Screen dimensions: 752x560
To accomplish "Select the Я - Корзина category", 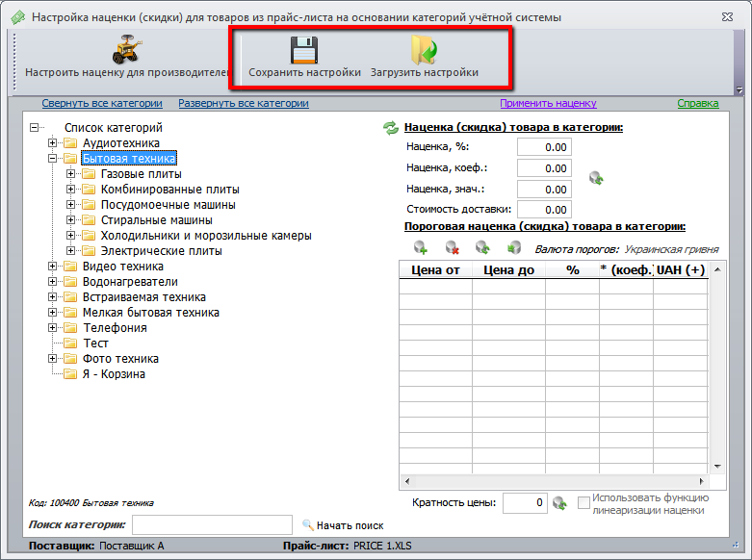I will tap(114, 374).
